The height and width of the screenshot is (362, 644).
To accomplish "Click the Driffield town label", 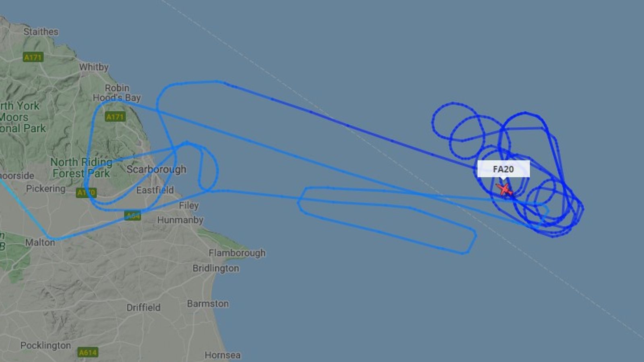I will (x=143, y=308).
